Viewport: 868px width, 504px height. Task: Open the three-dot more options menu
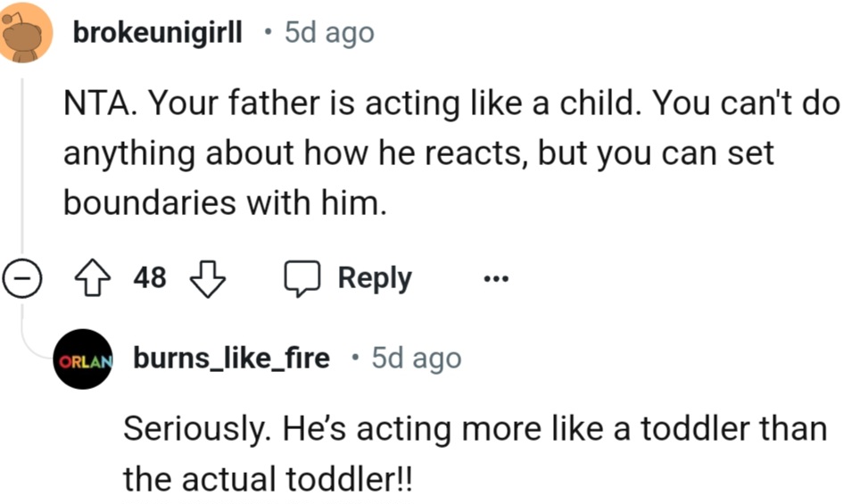coord(495,280)
